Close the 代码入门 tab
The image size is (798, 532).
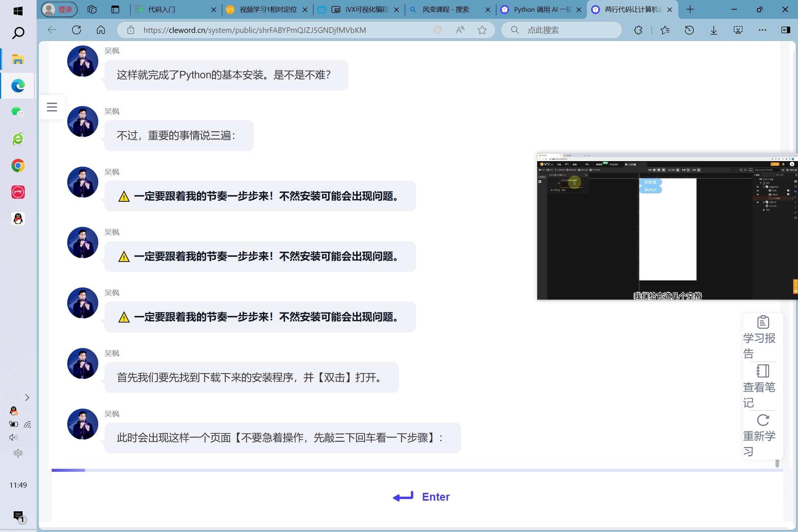pos(214,10)
